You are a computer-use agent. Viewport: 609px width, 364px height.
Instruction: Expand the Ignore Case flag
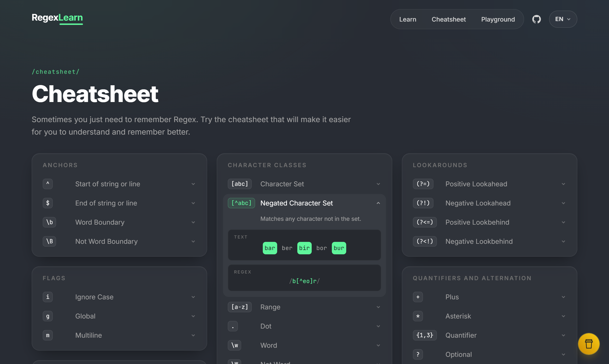click(119, 297)
